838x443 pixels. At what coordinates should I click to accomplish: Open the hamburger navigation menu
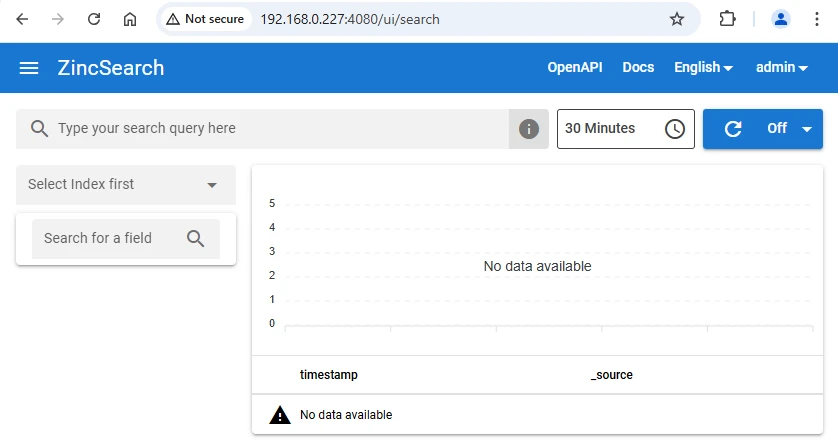pyautogui.click(x=29, y=68)
